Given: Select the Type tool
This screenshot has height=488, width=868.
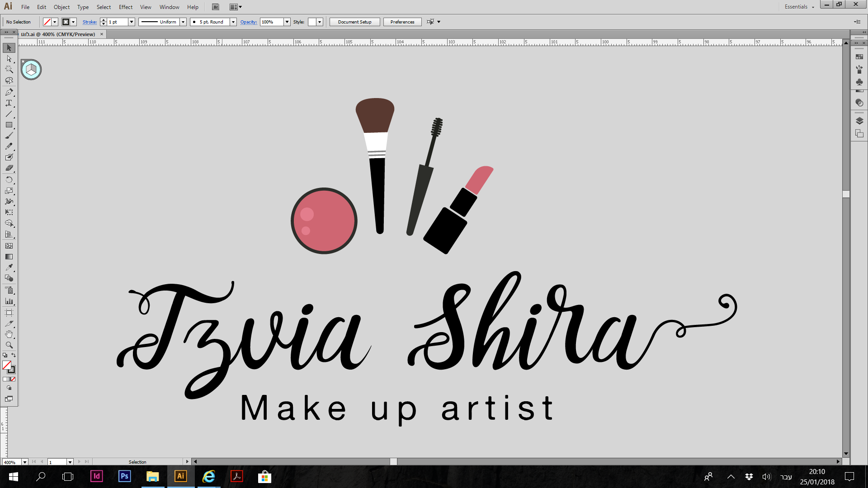Looking at the screenshot, I should coord(9,103).
